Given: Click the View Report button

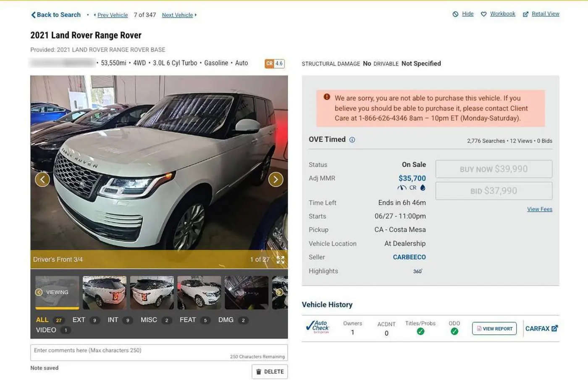Looking at the screenshot, I should pos(494,329).
